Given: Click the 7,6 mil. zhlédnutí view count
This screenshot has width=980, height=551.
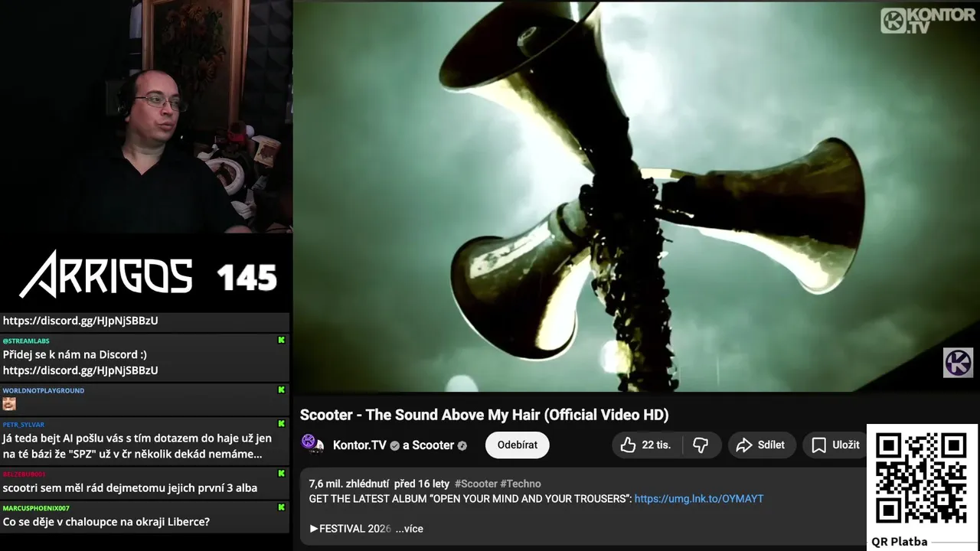Looking at the screenshot, I should pyautogui.click(x=350, y=484).
